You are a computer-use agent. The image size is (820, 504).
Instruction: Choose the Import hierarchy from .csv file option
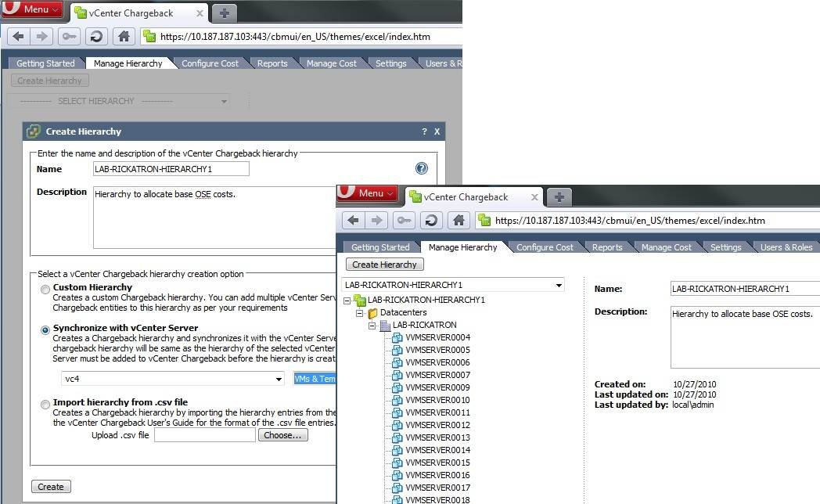pos(45,405)
